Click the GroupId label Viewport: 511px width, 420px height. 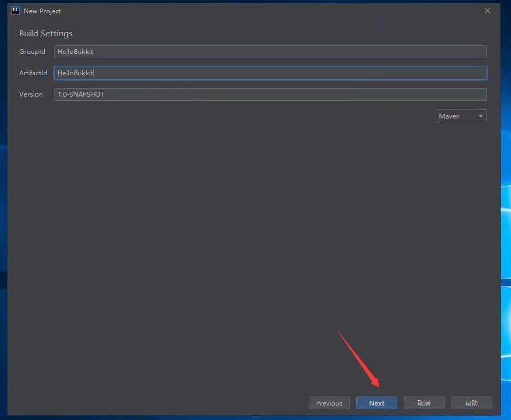point(32,52)
